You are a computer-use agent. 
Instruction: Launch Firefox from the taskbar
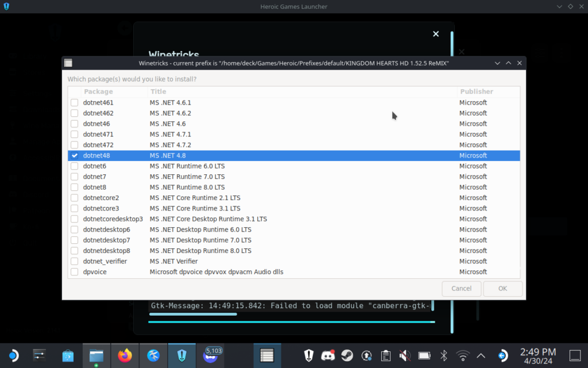click(x=125, y=355)
